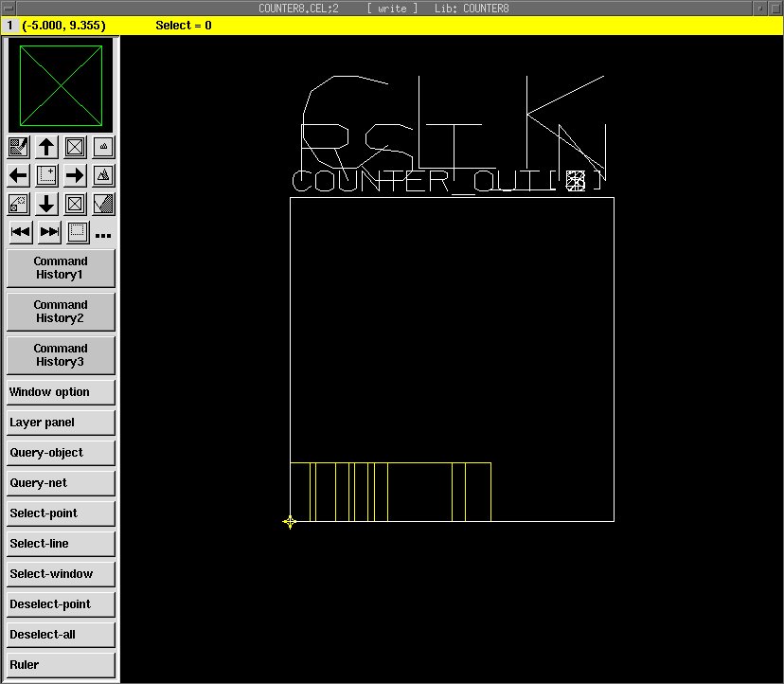Click the small mountain icon in top row
The image size is (784, 684).
click(x=103, y=147)
